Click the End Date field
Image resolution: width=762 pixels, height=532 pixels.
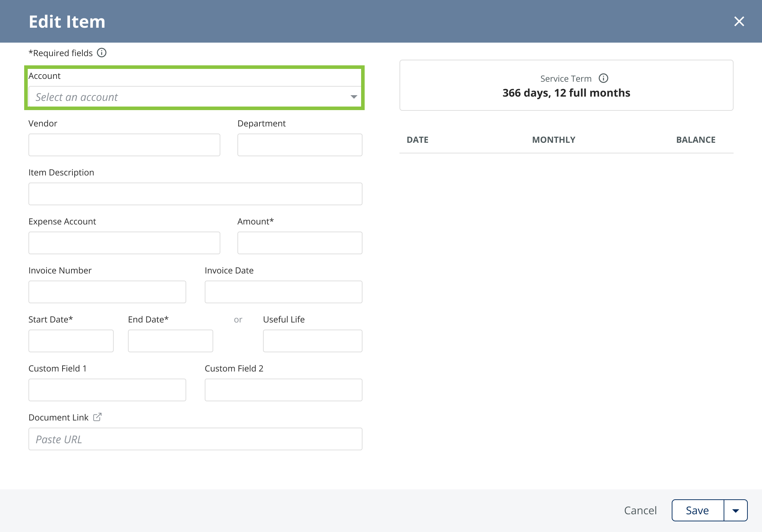[x=171, y=341]
